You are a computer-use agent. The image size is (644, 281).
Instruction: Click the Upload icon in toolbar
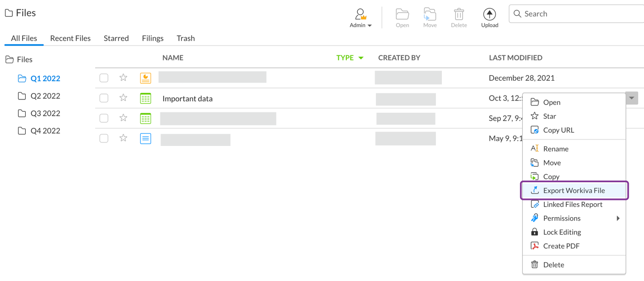489,15
